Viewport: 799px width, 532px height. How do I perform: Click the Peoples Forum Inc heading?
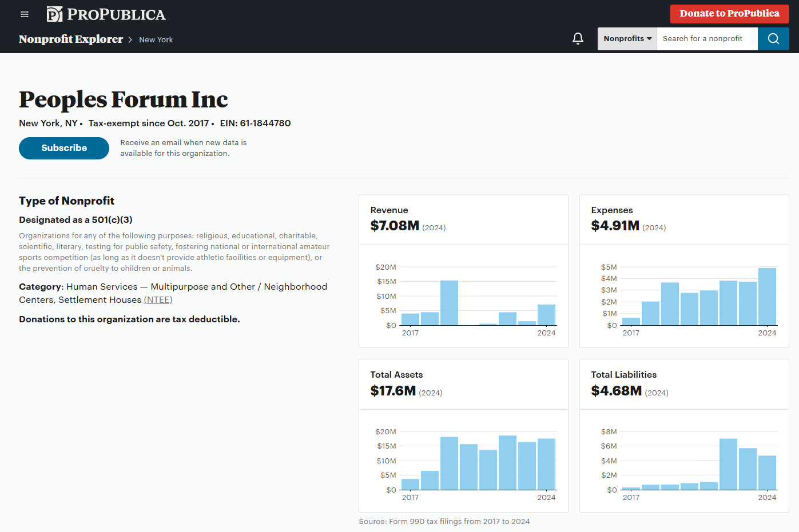click(124, 100)
